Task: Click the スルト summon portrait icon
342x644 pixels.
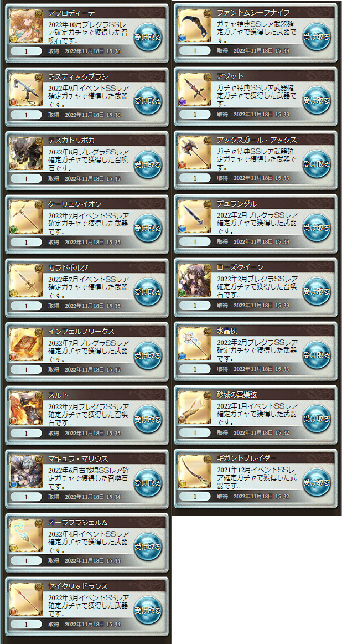Action: click(x=26, y=408)
